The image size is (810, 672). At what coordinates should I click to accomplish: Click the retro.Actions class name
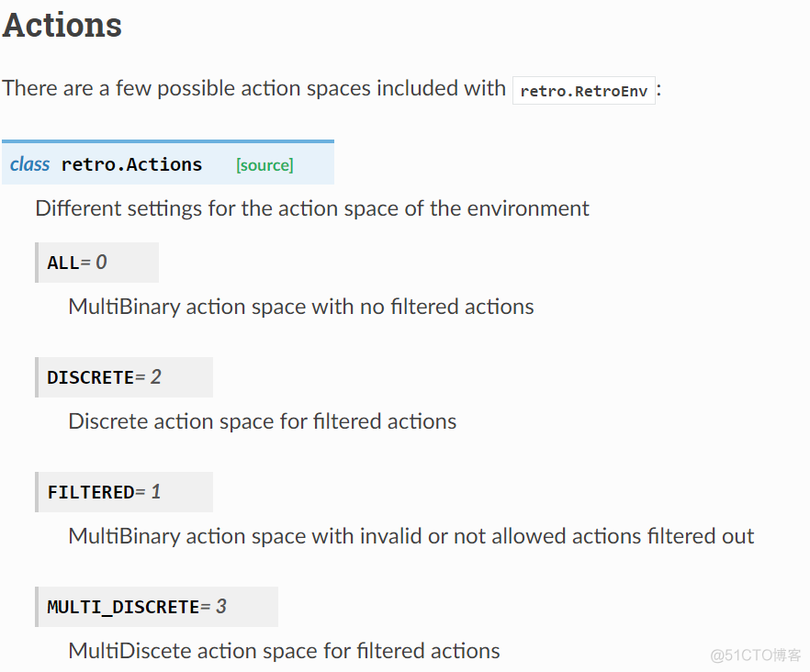(x=131, y=164)
